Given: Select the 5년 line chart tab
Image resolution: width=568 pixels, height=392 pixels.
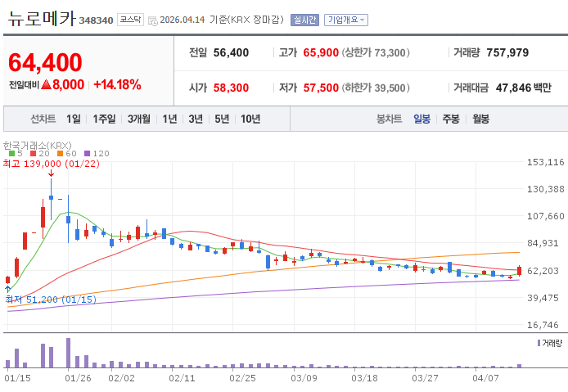Looking at the screenshot, I should click(x=222, y=119).
